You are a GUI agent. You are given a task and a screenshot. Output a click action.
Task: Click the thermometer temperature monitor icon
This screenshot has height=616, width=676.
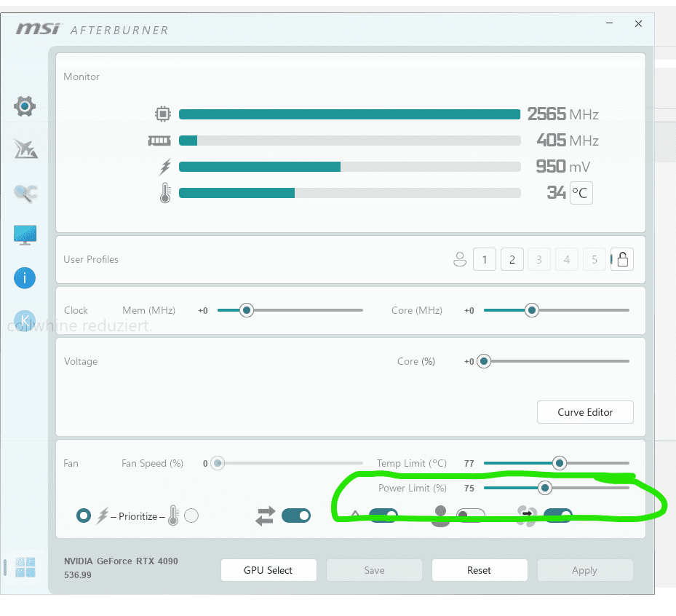[x=165, y=193]
